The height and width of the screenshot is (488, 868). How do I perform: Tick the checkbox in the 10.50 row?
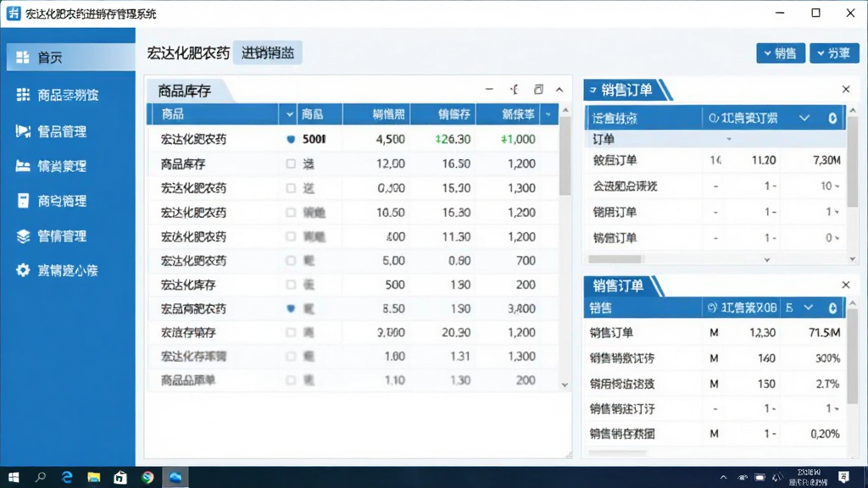pyautogui.click(x=291, y=213)
